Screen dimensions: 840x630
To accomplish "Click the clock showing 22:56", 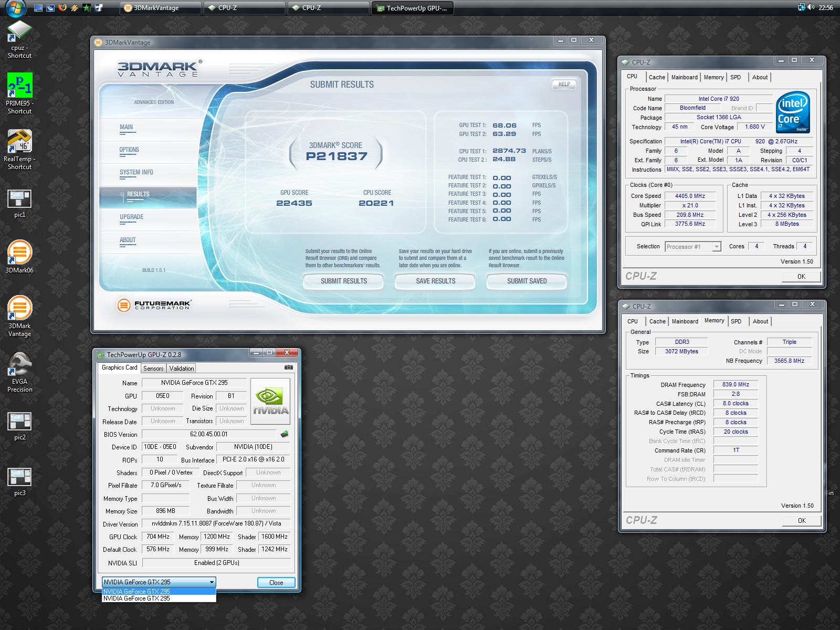I will [x=826, y=7].
